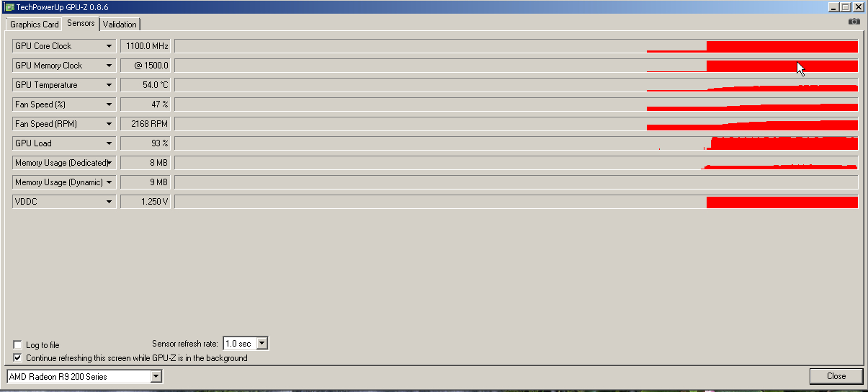Select the Sensors tab
The height and width of the screenshot is (392, 868).
[81, 23]
